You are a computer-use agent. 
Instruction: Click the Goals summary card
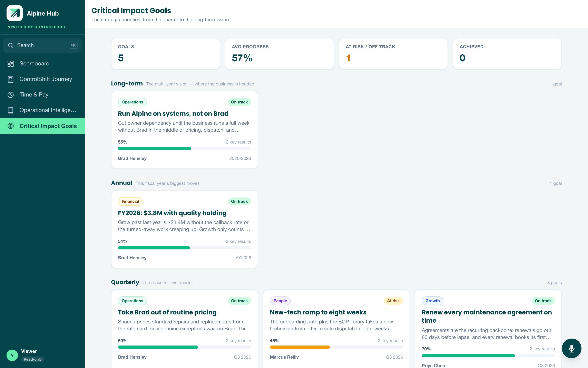[165, 54]
